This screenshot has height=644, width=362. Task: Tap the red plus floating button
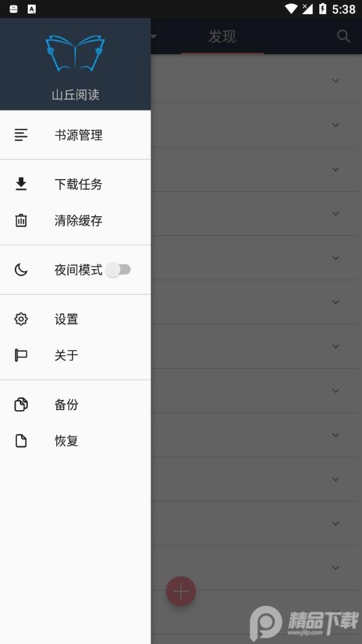tap(181, 591)
